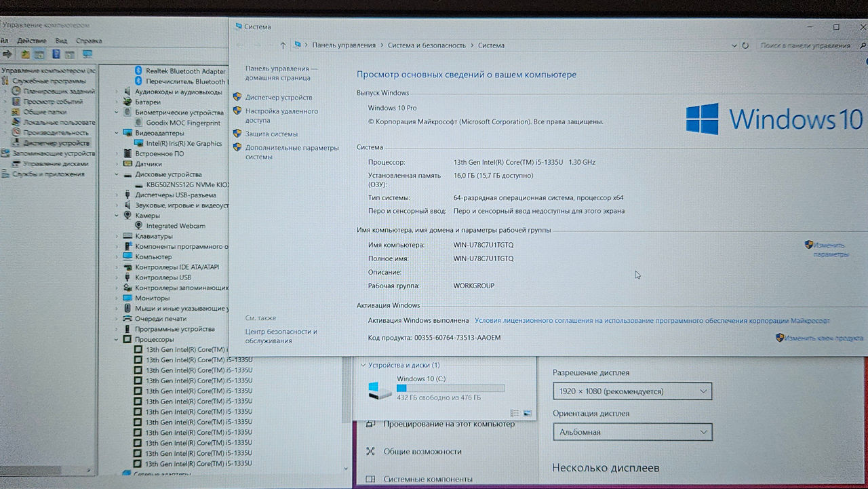Switch Explorer to large icons view
This screenshot has width=868, height=489.
pos(527,413)
